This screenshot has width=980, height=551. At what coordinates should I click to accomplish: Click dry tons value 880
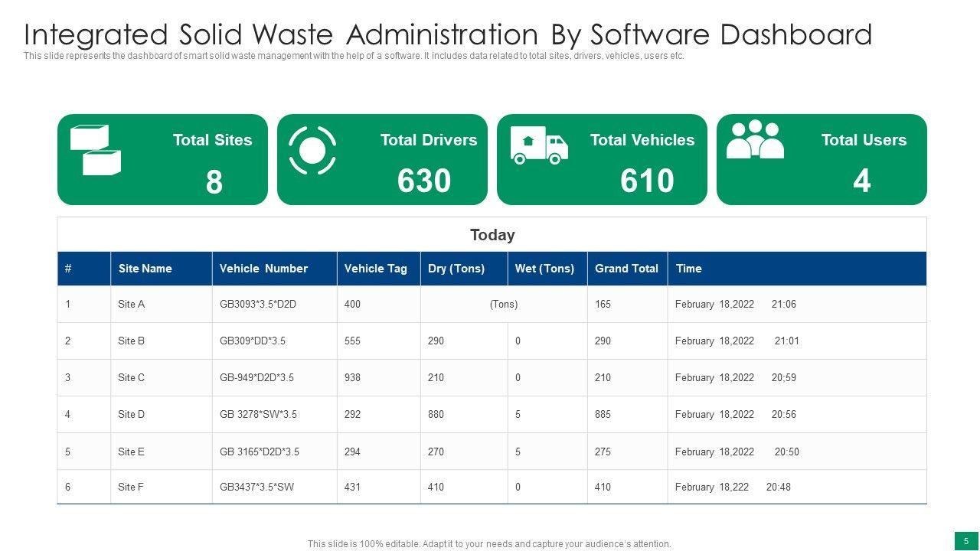point(436,415)
